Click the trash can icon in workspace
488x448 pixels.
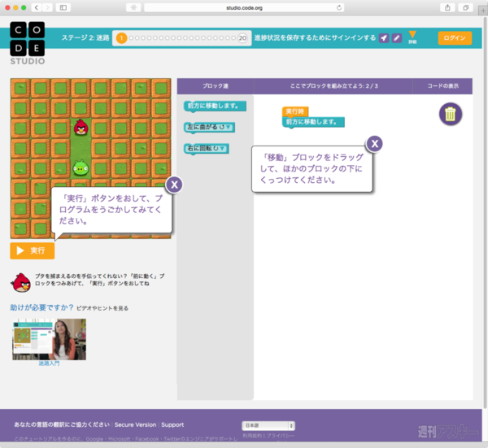451,114
